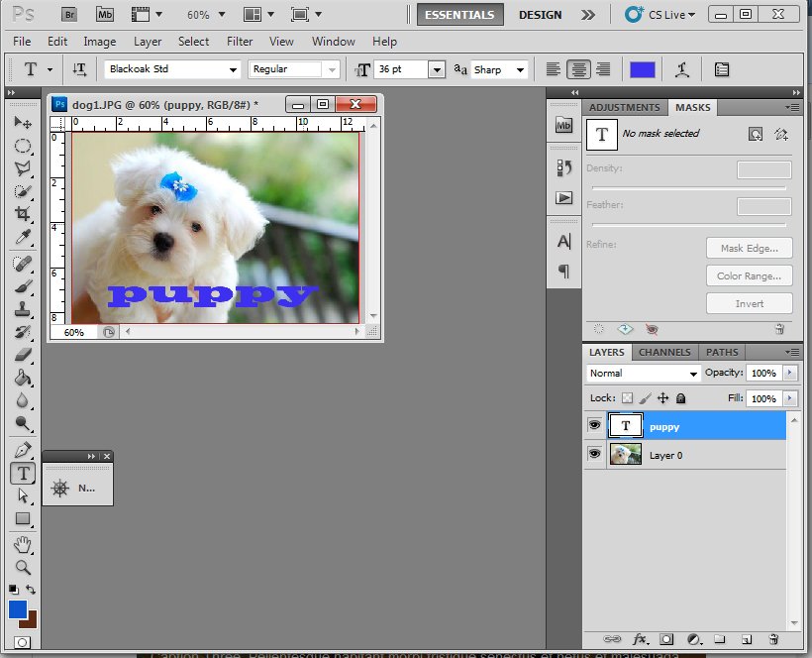This screenshot has width=812, height=658.
Task: Click the blue foreground color swatch
Action: coord(17,609)
